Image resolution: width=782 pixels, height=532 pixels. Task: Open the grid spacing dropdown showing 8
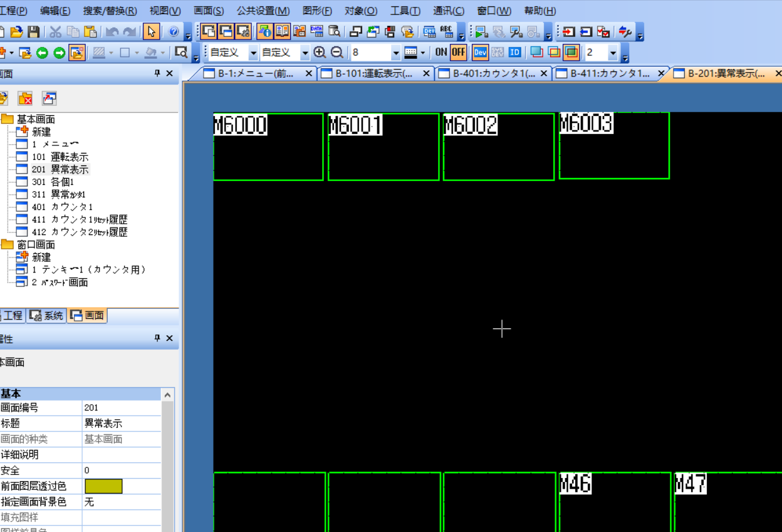(x=395, y=53)
